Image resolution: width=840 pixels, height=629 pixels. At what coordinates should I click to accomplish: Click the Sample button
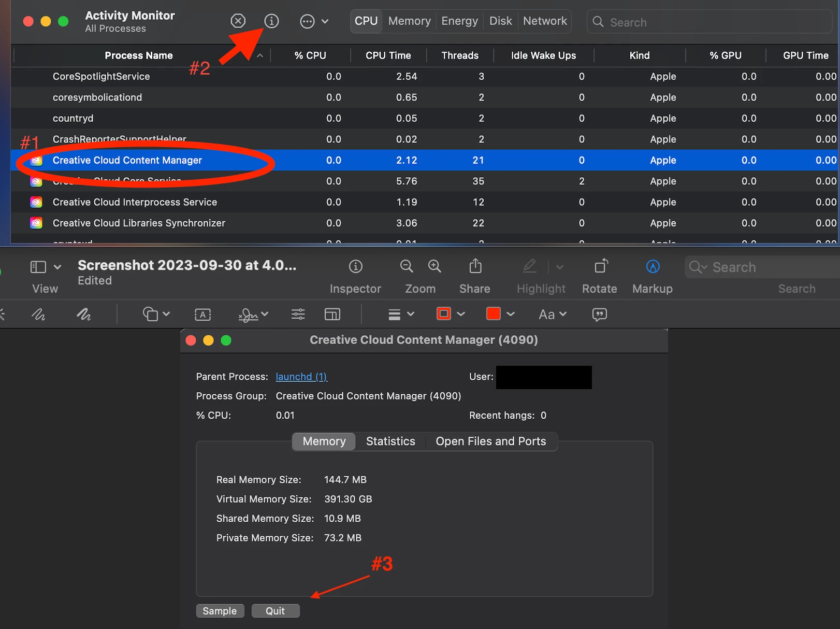220,611
